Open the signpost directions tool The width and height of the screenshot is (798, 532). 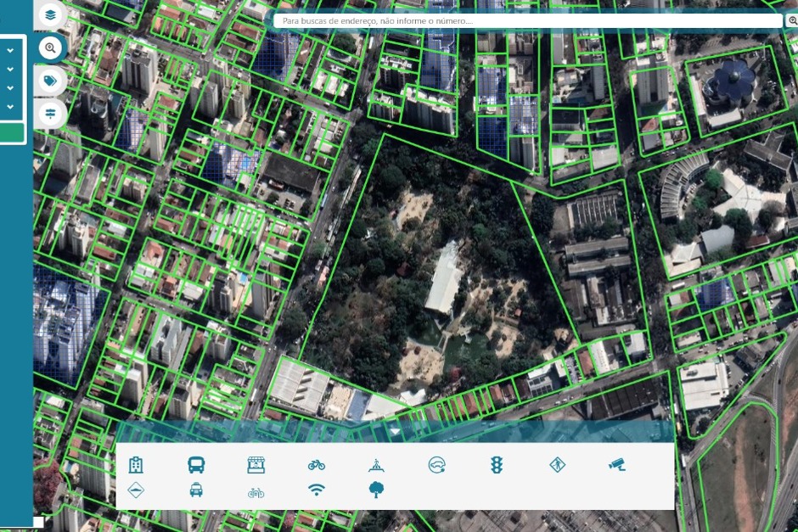(50, 114)
